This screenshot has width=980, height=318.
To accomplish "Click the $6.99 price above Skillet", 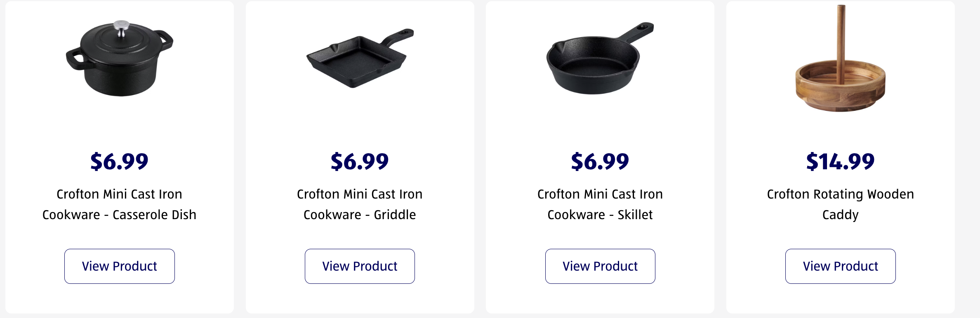I will coord(600,161).
